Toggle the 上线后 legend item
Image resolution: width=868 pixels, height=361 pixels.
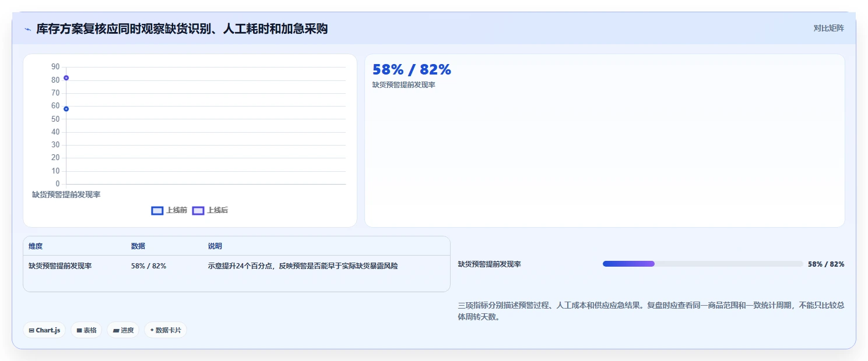click(210, 210)
